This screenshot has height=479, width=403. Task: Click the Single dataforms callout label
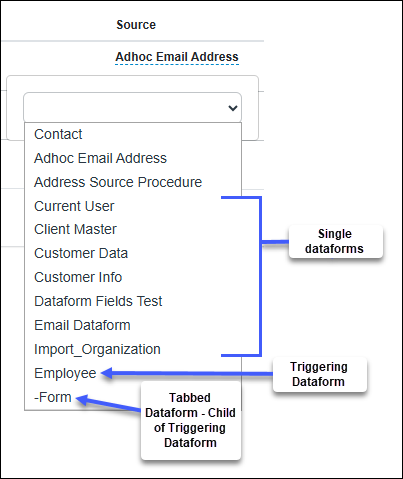tap(336, 241)
